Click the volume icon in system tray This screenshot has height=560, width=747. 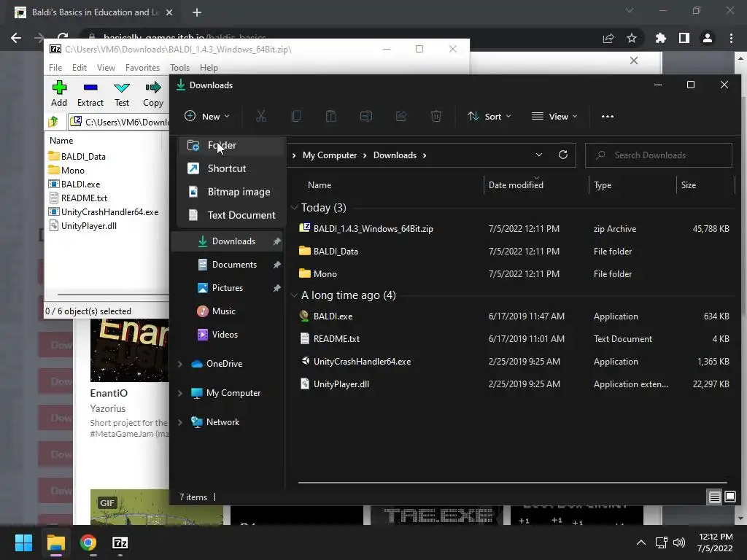[679, 542]
